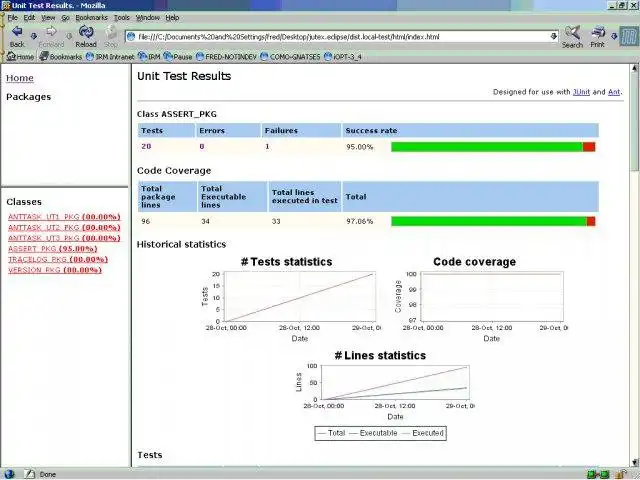
Task: Open the ANTTASK_UT2_PKG class link
Action: [x=64, y=227]
